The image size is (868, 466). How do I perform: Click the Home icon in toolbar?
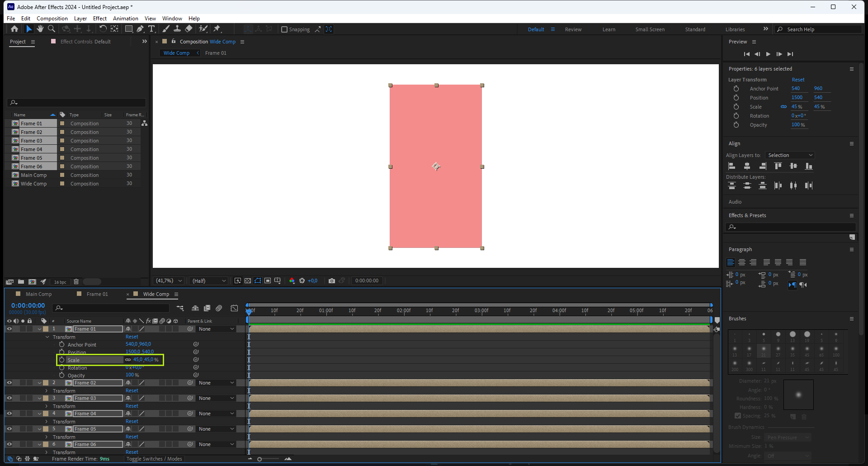tap(14, 29)
